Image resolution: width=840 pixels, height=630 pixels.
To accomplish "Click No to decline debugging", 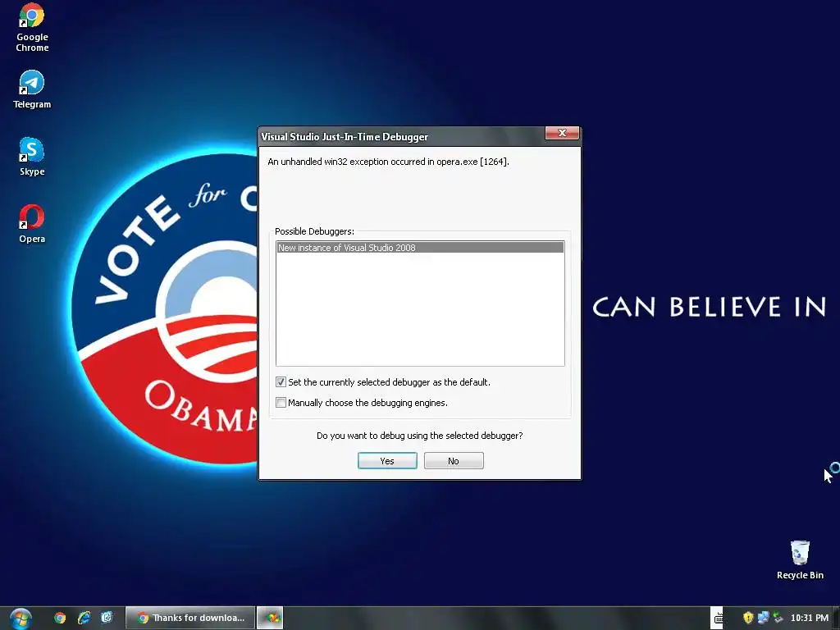I will pos(454,461).
